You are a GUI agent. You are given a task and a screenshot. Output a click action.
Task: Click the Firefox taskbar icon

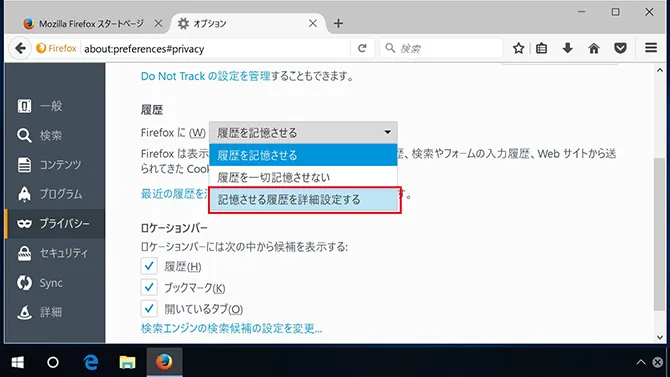click(x=164, y=362)
